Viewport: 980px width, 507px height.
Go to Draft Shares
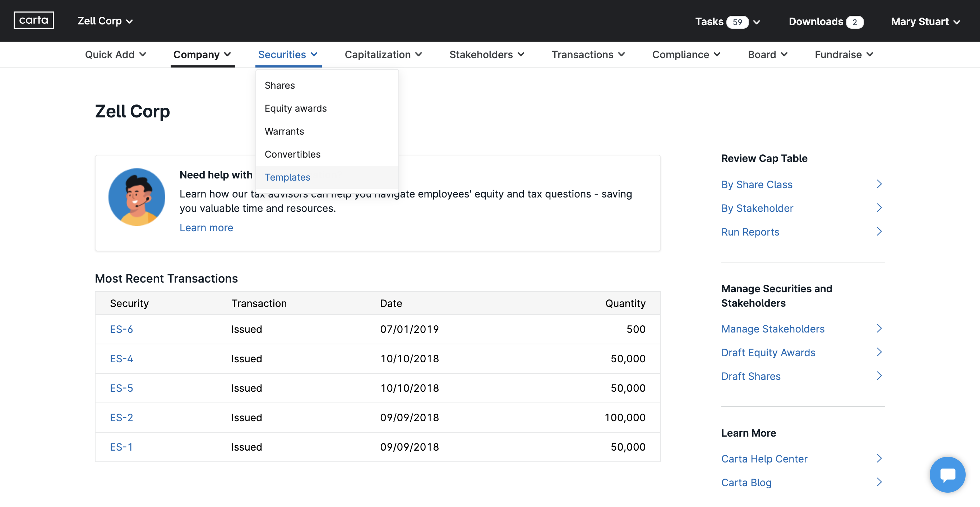click(750, 376)
